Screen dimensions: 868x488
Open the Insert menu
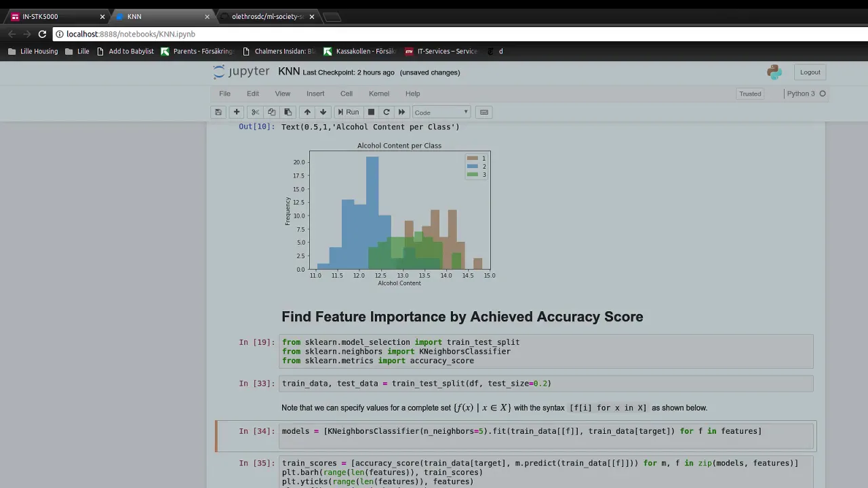pyautogui.click(x=315, y=94)
